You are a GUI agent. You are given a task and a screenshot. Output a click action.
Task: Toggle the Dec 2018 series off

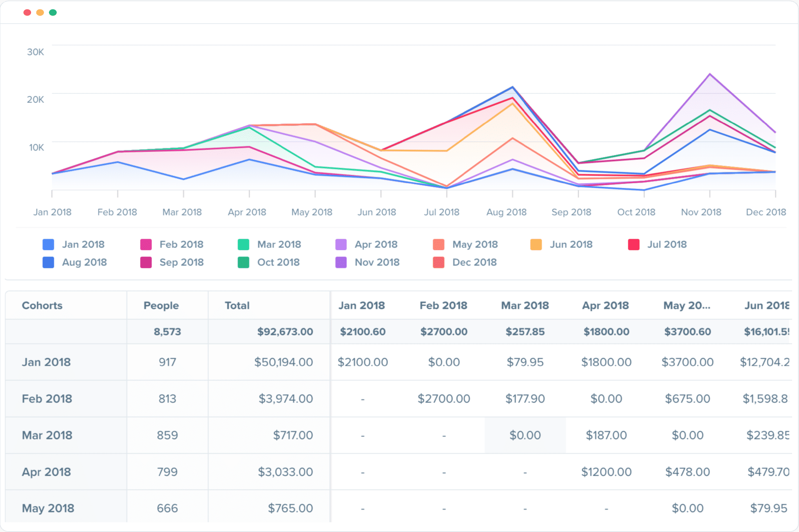coord(439,262)
